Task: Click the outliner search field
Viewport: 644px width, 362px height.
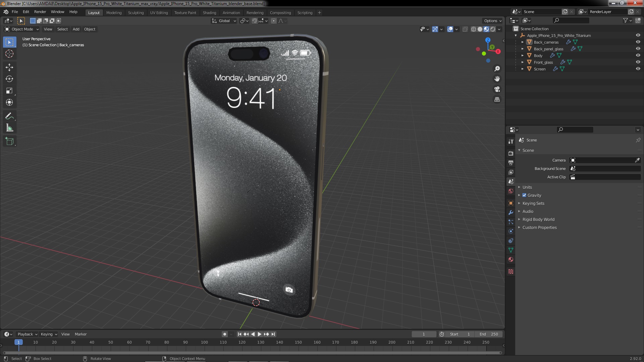Action: pos(571,20)
